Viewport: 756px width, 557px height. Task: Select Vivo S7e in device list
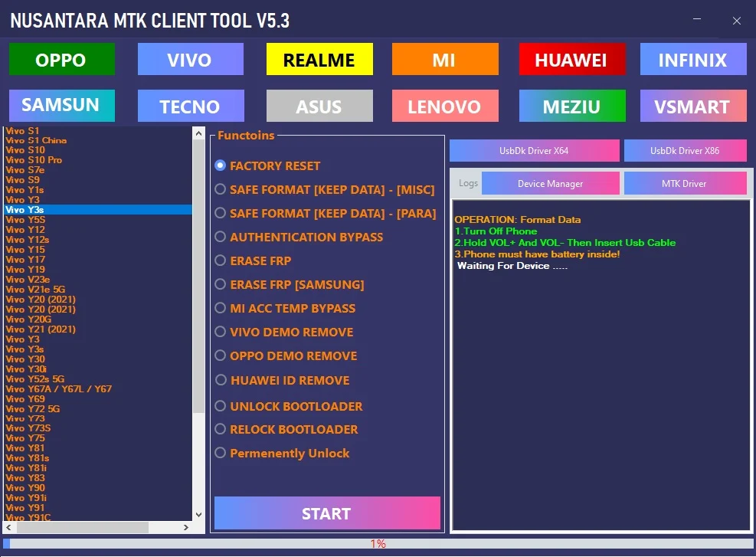point(98,170)
